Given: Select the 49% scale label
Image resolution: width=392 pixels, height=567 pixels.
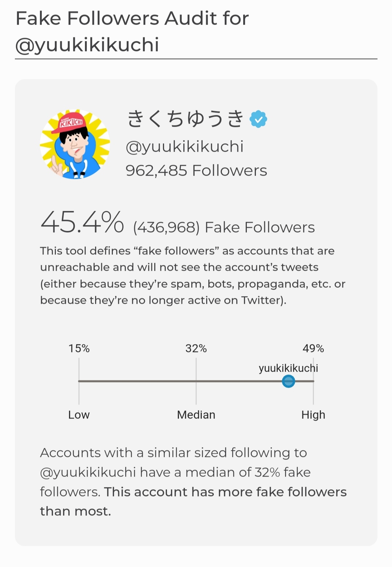Looking at the screenshot, I should (313, 348).
